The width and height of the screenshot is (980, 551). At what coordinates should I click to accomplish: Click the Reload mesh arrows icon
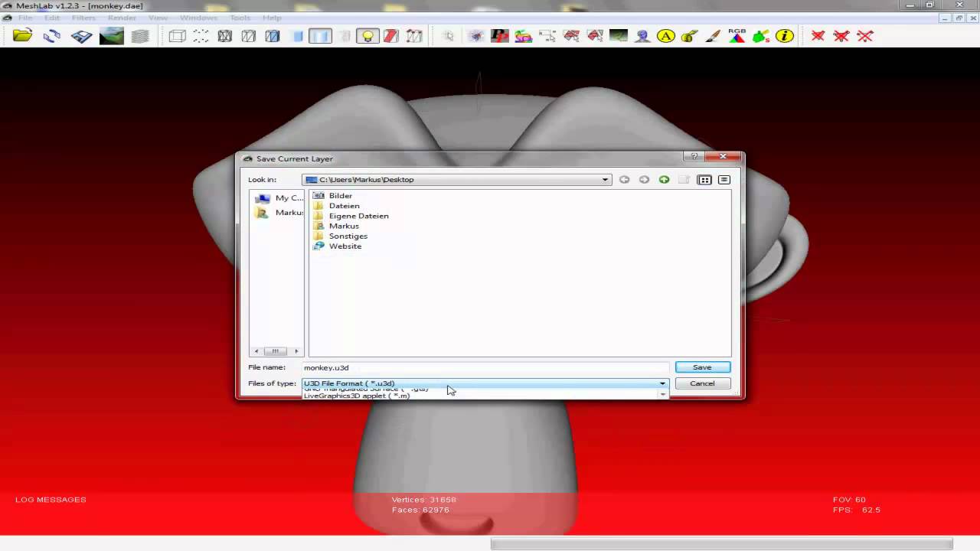pyautogui.click(x=52, y=35)
